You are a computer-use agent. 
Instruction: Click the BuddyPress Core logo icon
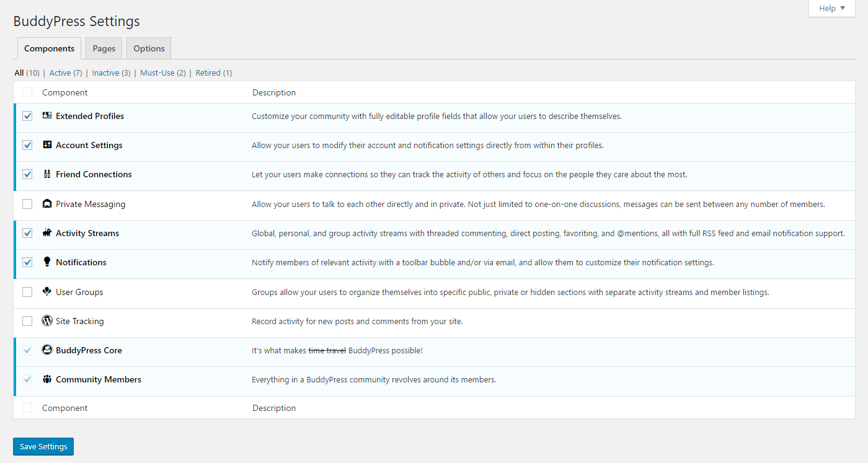(x=47, y=350)
